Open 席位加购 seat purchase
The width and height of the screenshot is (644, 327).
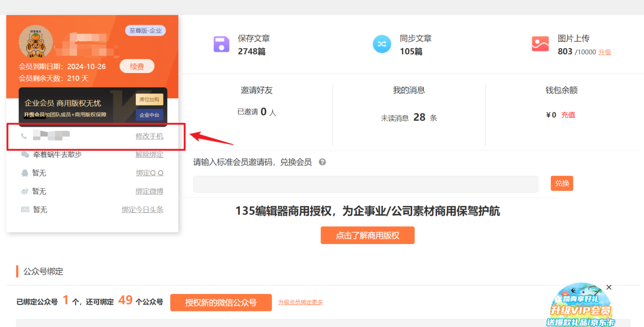tap(149, 99)
